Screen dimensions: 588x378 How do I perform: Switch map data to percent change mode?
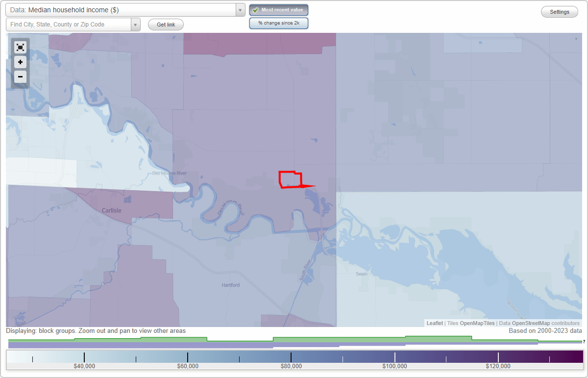click(x=279, y=23)
